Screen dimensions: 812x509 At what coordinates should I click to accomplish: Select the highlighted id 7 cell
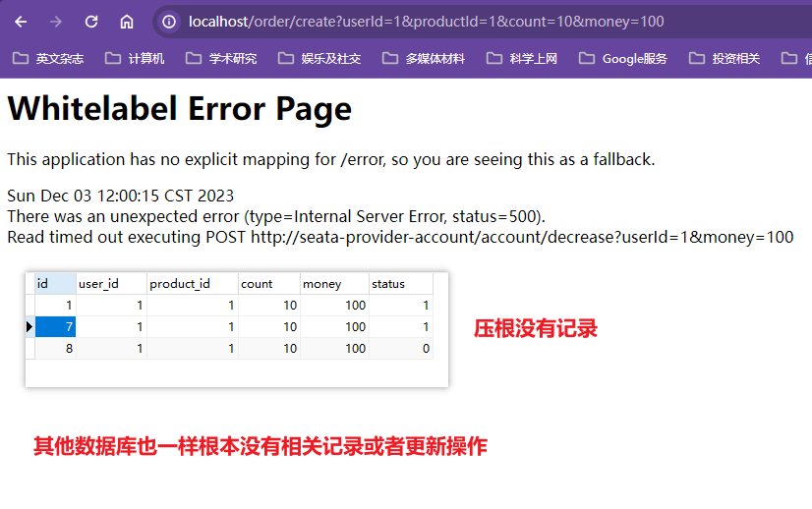click(x=55, y=326)
